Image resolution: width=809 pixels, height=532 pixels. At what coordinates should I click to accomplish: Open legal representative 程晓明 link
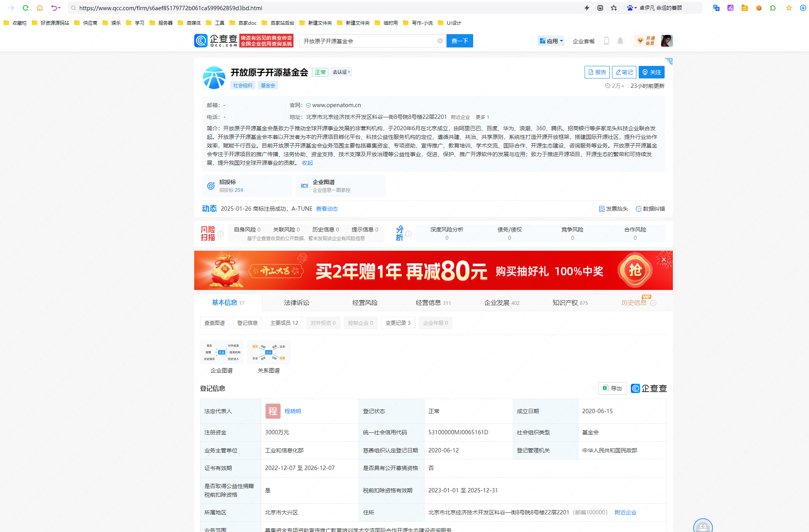point(293,411)
